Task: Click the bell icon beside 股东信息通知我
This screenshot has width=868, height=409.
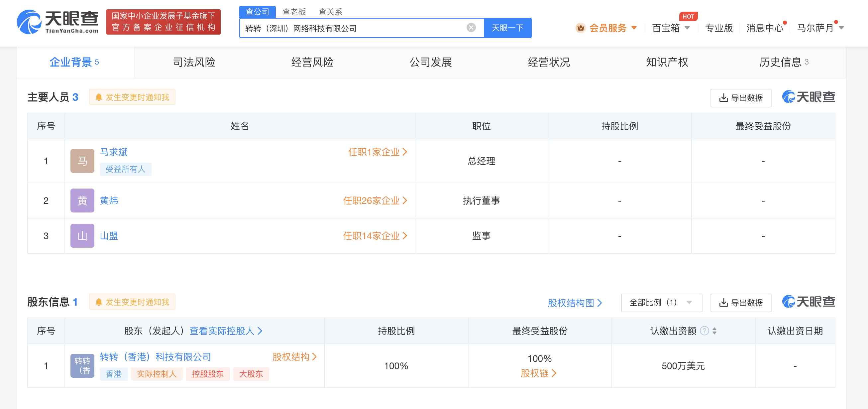Action: click(x=99, y=302)
